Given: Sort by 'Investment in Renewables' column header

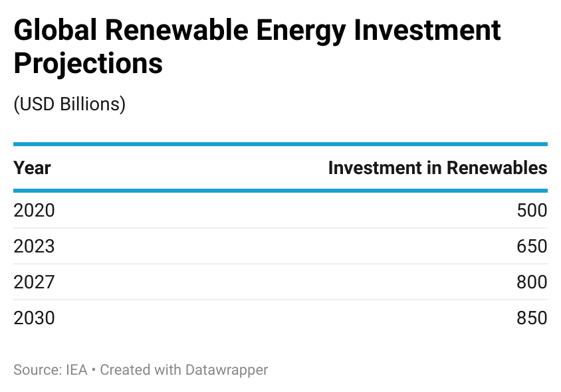Looking at the screenshot, I should click(x=437, y=167).
